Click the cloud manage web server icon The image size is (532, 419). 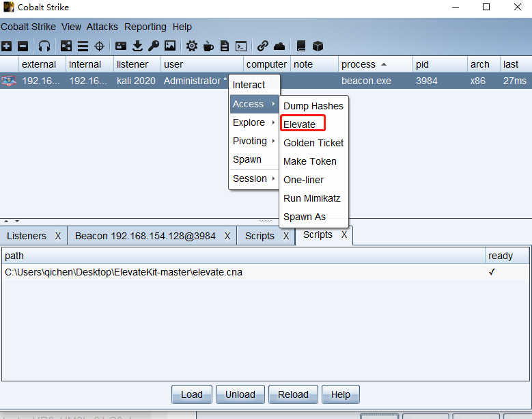click(279, 46)
